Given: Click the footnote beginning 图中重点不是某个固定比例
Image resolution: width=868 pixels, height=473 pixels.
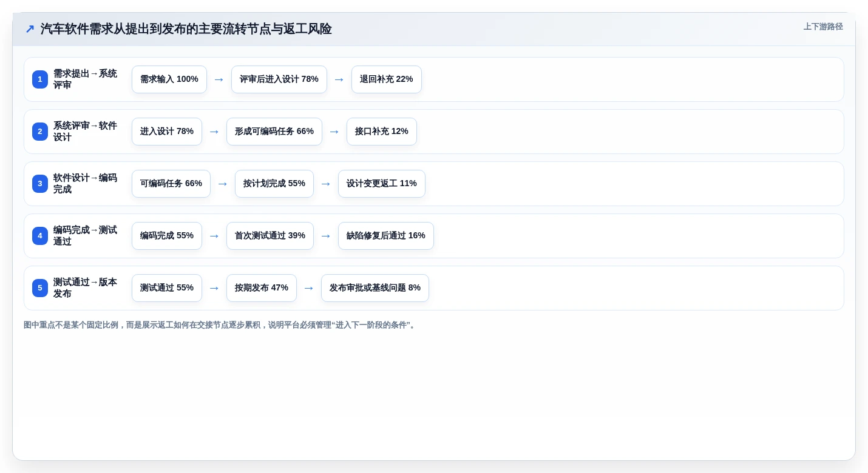Looking at the screenshot, I should 221,325.
